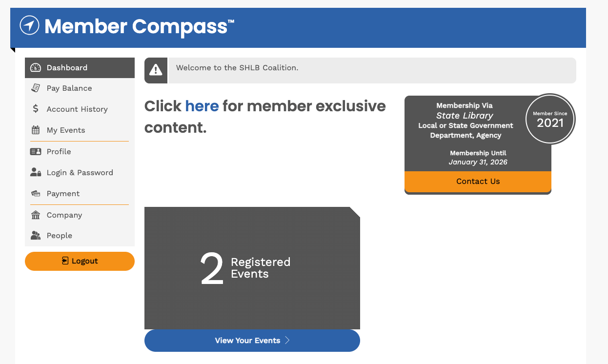Select Company in the sidebar

pyautogui.click(x=64, y=215)
